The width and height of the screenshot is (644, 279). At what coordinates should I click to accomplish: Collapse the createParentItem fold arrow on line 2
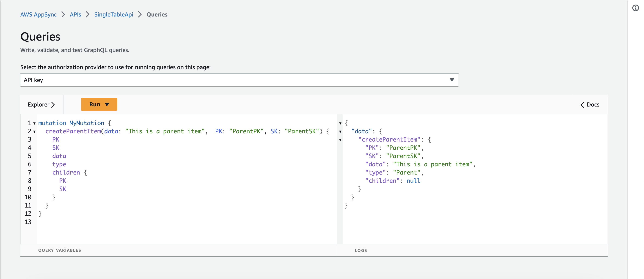pos(35,132)
